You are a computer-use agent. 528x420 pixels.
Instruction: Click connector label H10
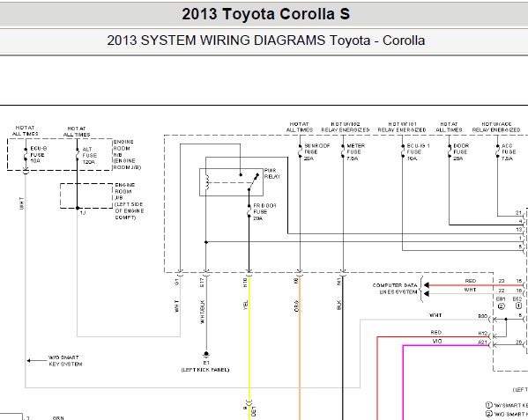[245, 282]
